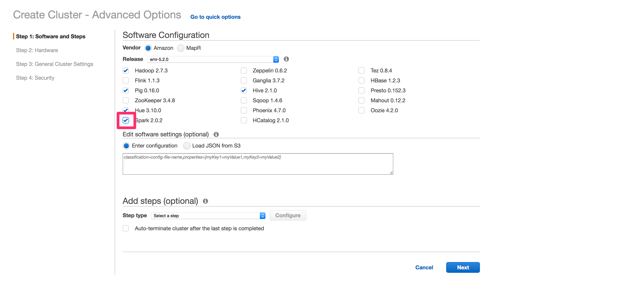Go to Step 2: Hardware
The width and height of the screenshot is (644, 286).
point(37,50)
